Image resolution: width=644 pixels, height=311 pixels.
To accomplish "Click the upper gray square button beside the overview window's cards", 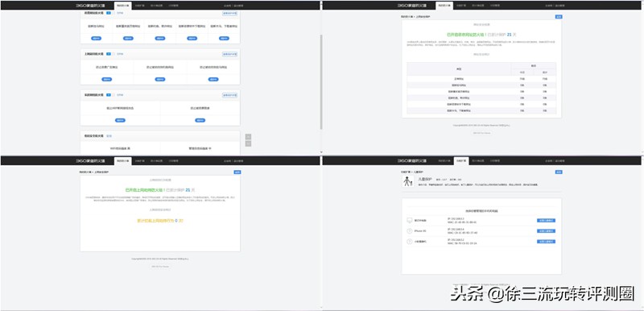I will coord(248,136).
